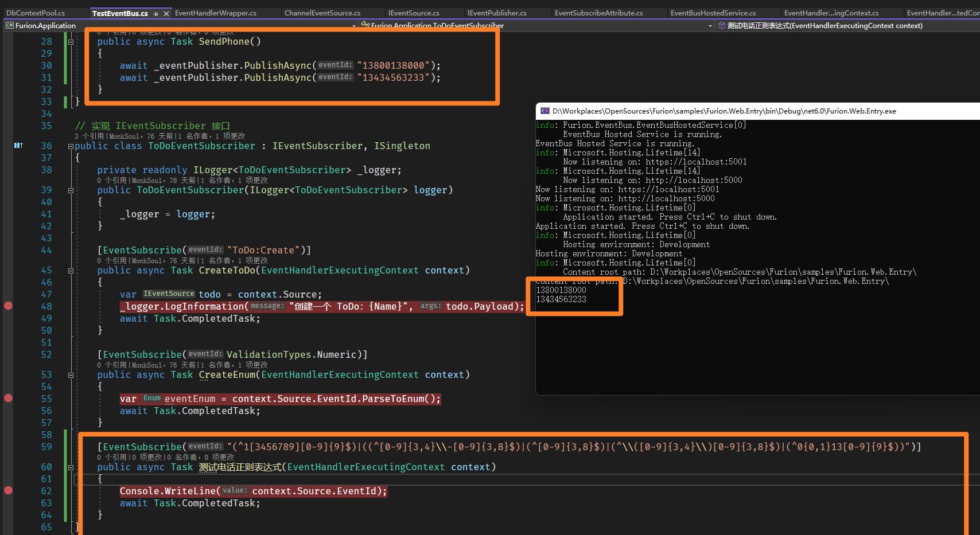Image resolution: width=980 pixels, height=535 pixels.
Task: Close the TestEventBus.cs tab
Action: (x=166, y=13)
